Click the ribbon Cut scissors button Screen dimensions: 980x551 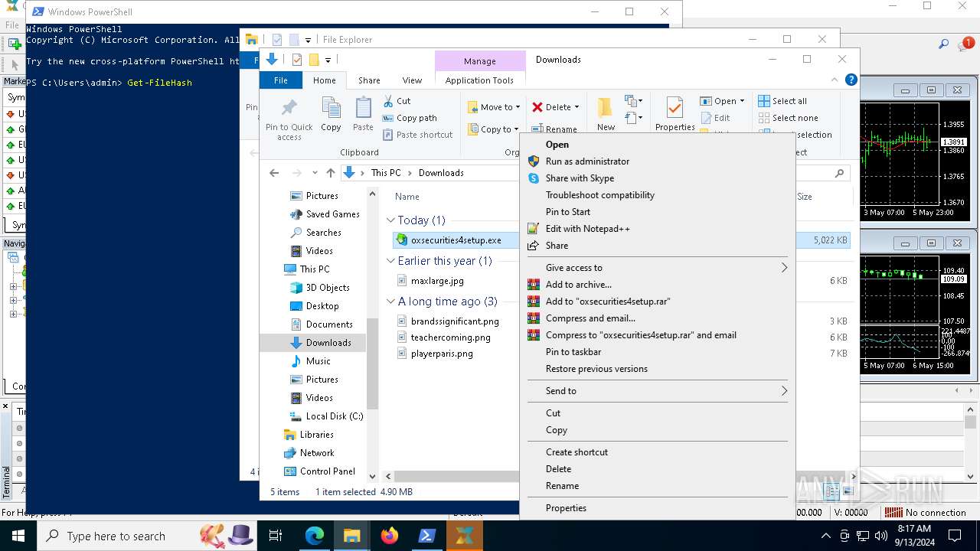point(397,101)
